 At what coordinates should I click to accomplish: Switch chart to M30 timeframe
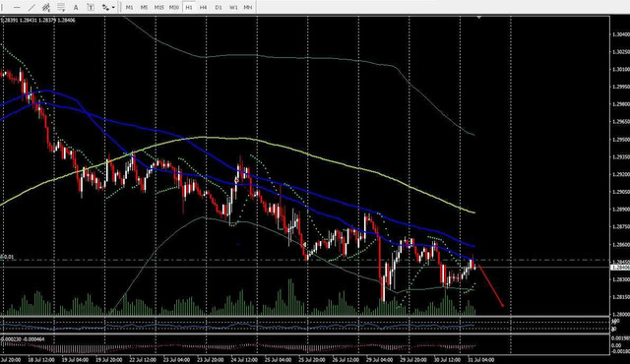(174, 7)
